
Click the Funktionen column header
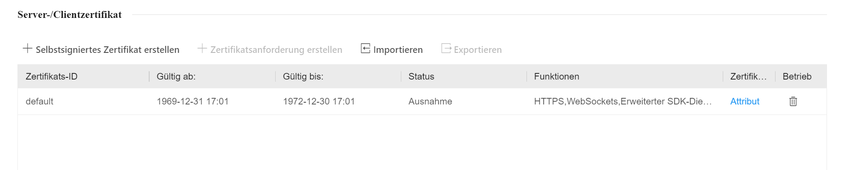coord(557,76)
